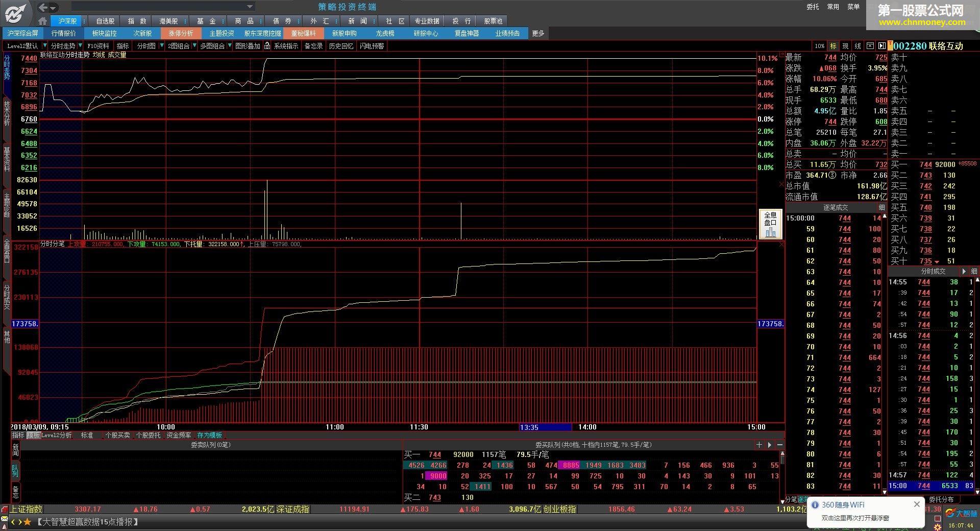980x531 pixels.
Task: Click the star favorite icon in the news ticker
Action: point(28,522)
